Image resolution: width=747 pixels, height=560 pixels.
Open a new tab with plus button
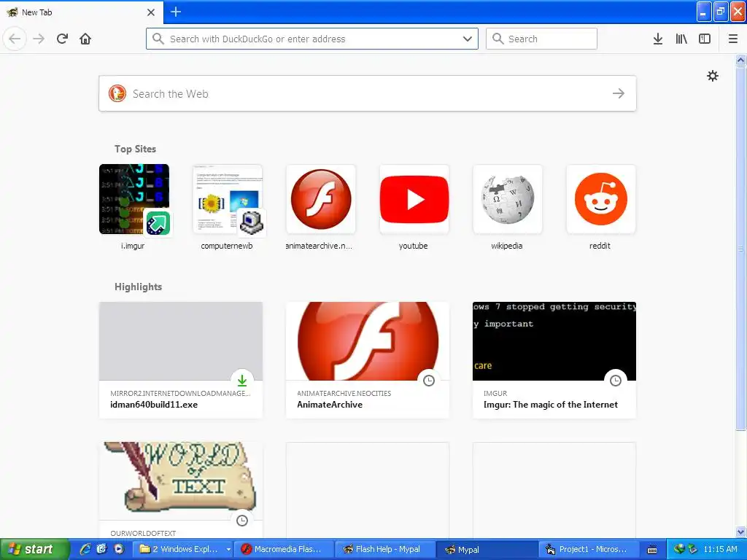point(176,12)
